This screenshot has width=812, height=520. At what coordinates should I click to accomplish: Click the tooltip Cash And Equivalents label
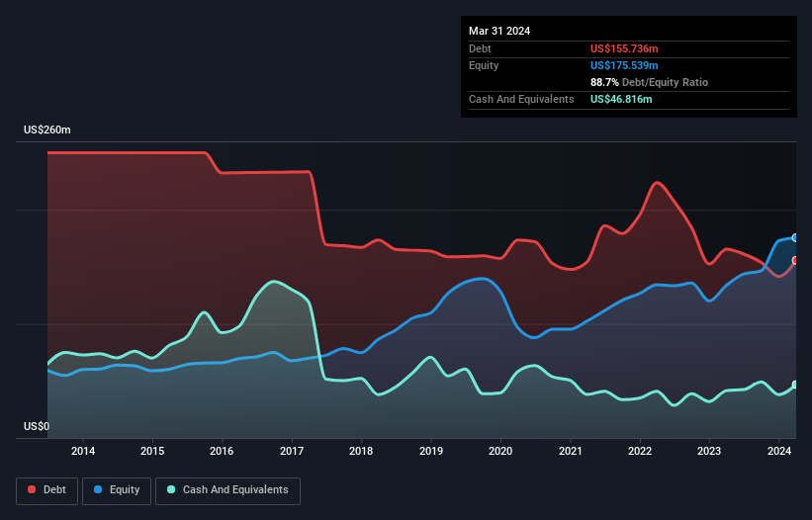pyautogui.click(x=521, y=99)
